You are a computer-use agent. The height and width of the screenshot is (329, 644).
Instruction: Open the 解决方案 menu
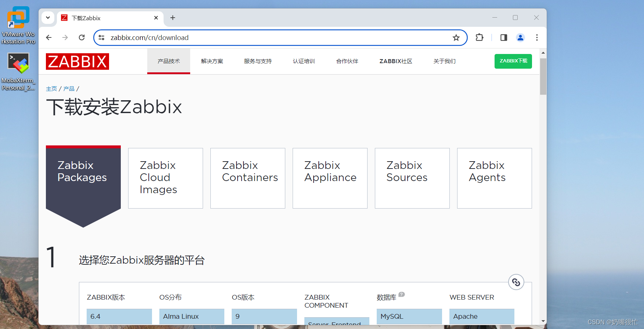[x=212, y=61]
